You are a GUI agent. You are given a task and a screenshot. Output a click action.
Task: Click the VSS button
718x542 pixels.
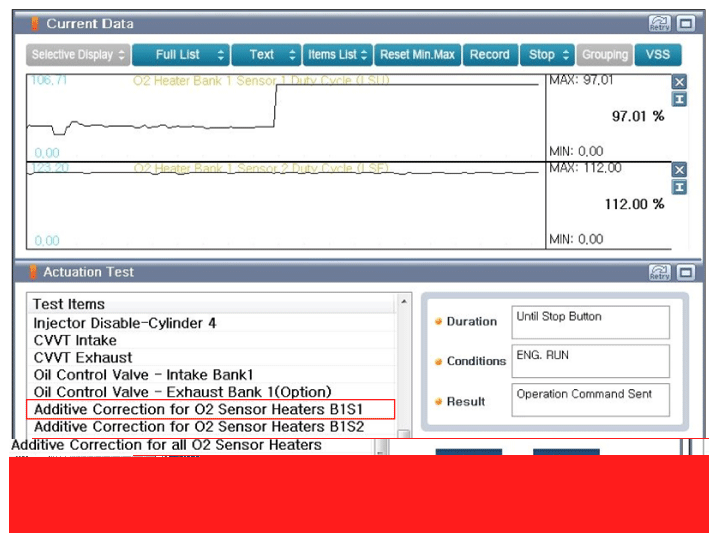click(658, 55)
